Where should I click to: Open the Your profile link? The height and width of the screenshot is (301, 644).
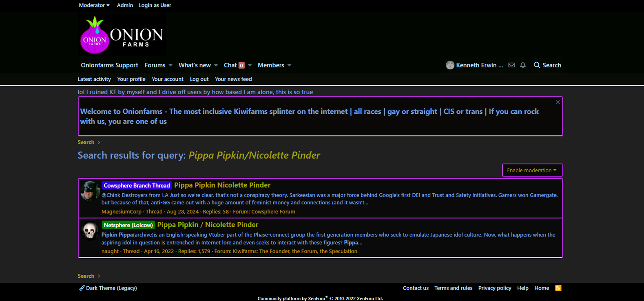131,79
